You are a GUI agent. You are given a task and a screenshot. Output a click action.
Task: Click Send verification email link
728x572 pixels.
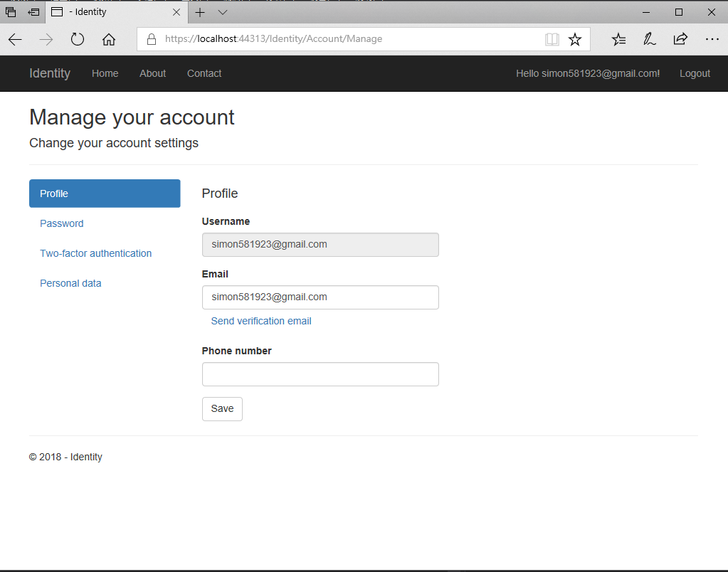261,322
